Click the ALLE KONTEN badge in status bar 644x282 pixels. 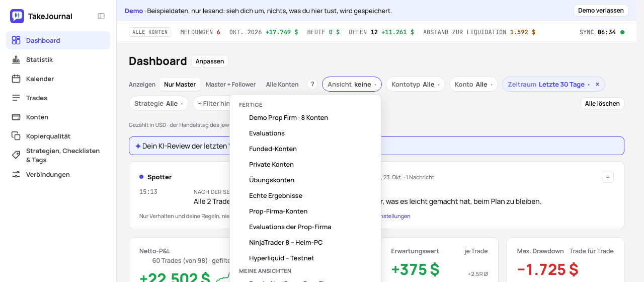(150, 32)
